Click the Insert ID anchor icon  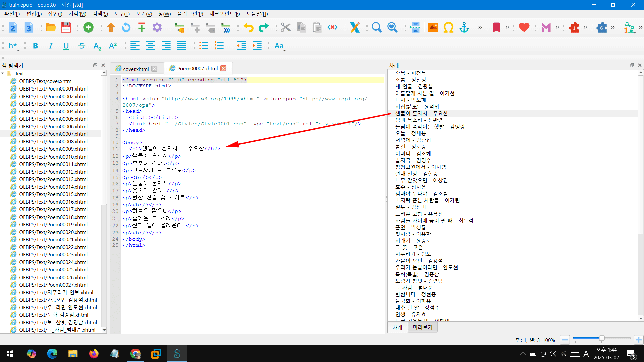(x=464, y=27)
